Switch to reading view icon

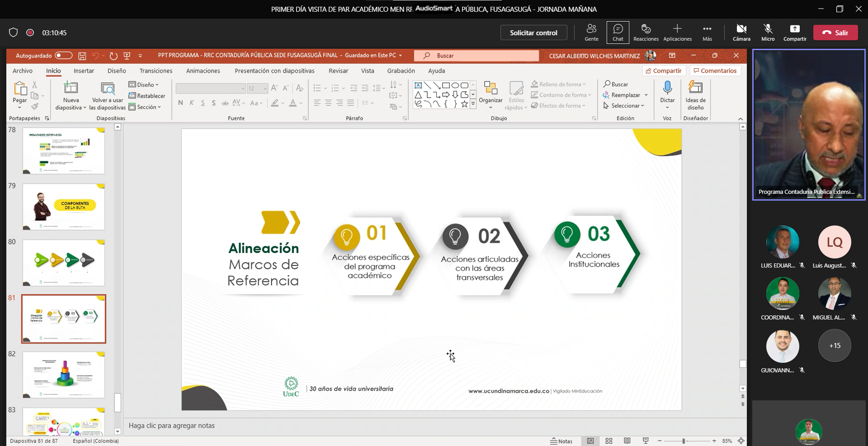coord(627,441)
